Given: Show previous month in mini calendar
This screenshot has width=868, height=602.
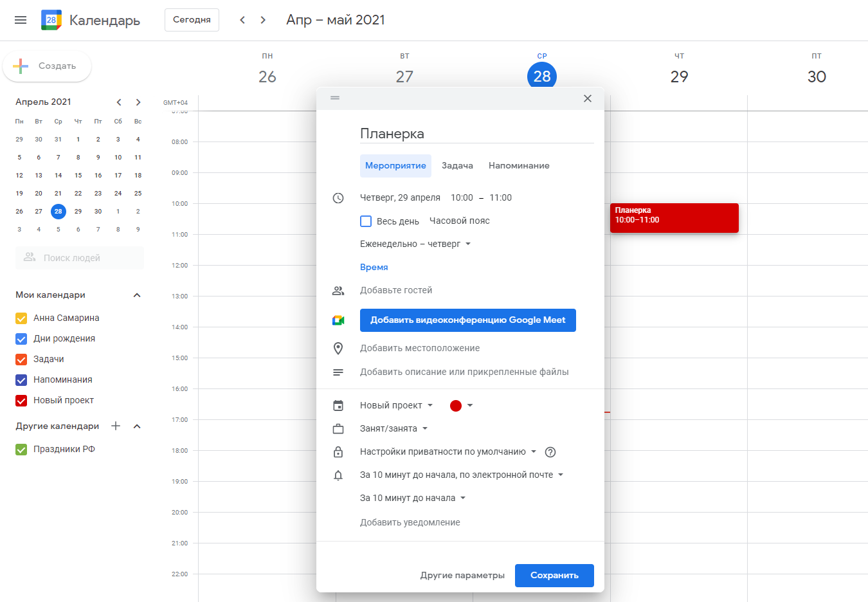Looking at the screenshot, I should (119, 102).
